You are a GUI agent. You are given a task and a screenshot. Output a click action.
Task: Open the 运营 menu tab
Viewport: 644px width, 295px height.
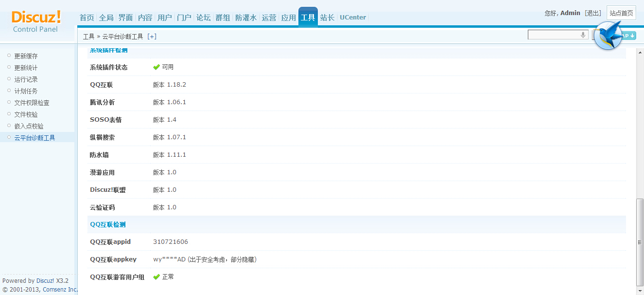pos(269,18)
